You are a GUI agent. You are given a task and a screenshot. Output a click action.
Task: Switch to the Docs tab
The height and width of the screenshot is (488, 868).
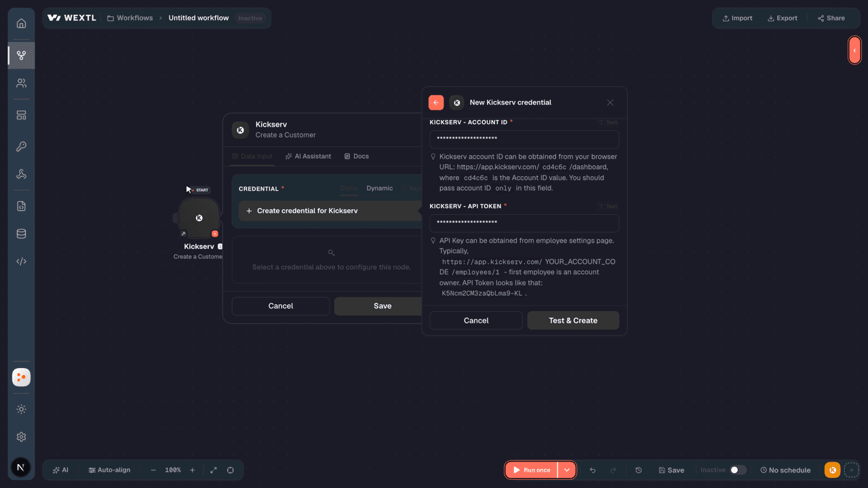(x=357, y=157)
